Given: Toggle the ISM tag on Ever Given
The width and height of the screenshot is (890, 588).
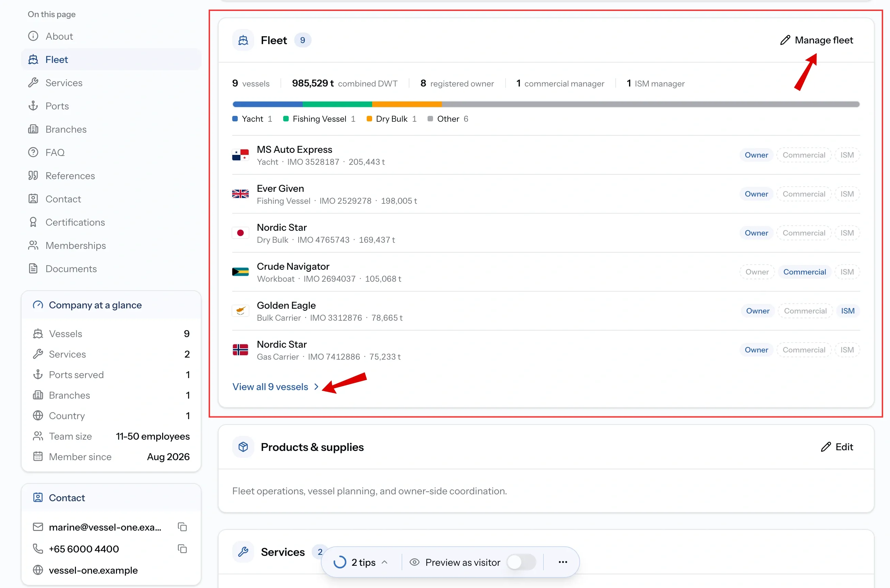Looking at the screenshot, I should pos(847,194).
